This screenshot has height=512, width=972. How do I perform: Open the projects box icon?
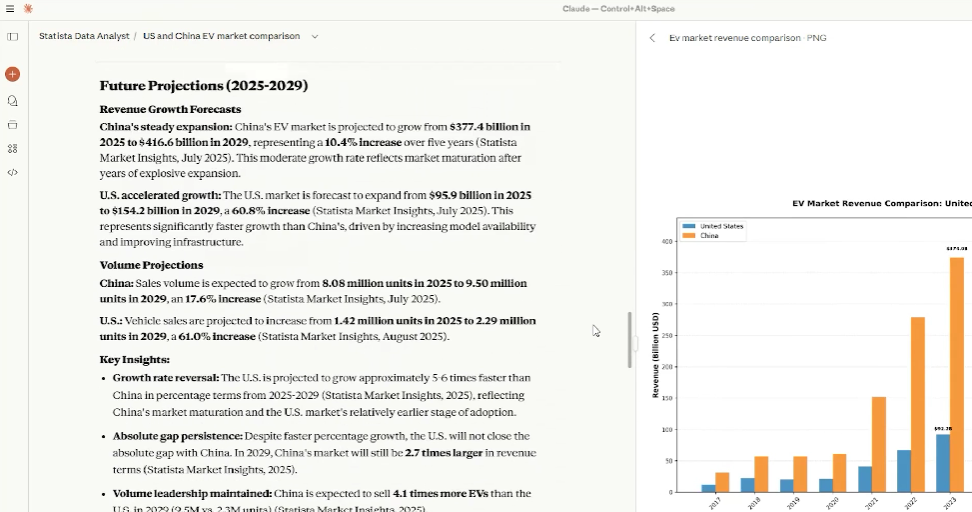point(12,125)
